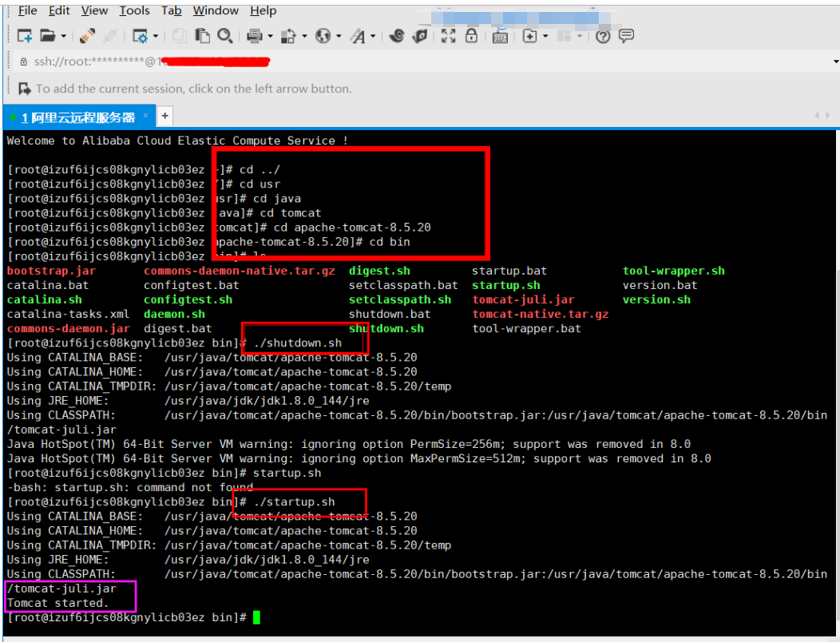This screenshot has width=840, height=642.
Task: Expand the new tab group dropdown arrow
Action: (545, 37)
